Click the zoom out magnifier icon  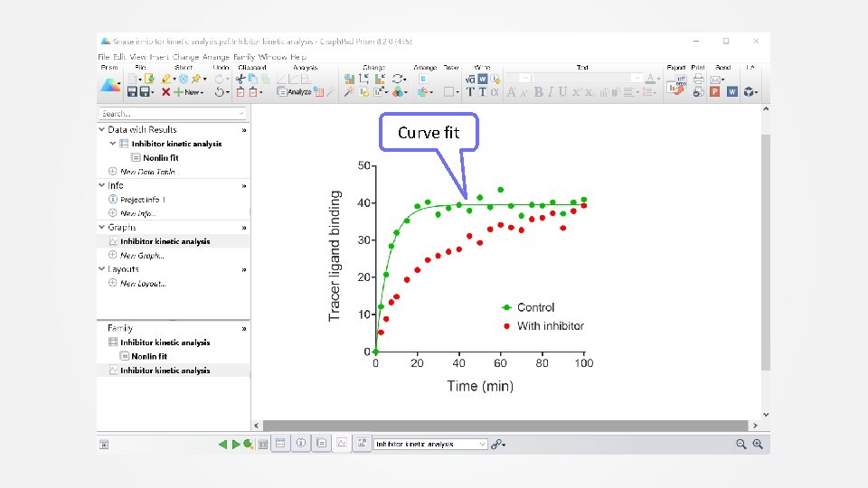[741, 444]
